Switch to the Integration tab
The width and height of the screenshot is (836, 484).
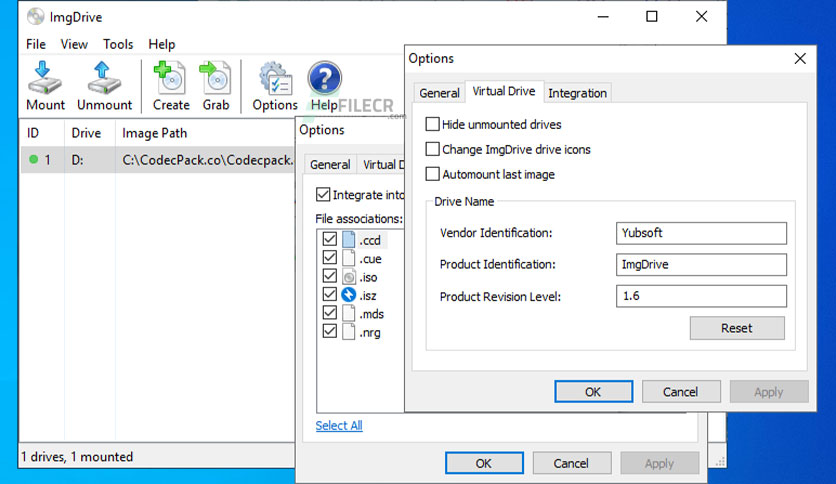(x=577, y=93)
